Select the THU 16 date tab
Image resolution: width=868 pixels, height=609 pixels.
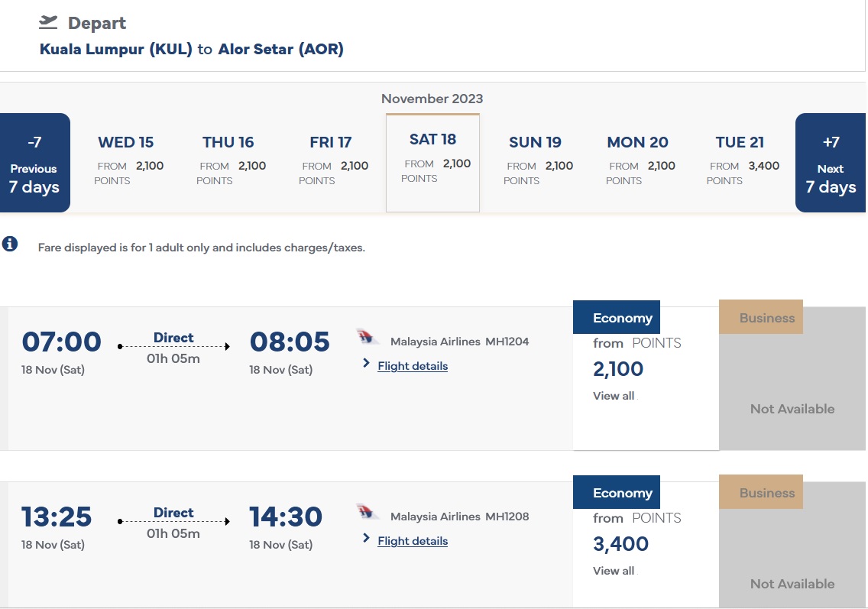click(x=228, y=160)
